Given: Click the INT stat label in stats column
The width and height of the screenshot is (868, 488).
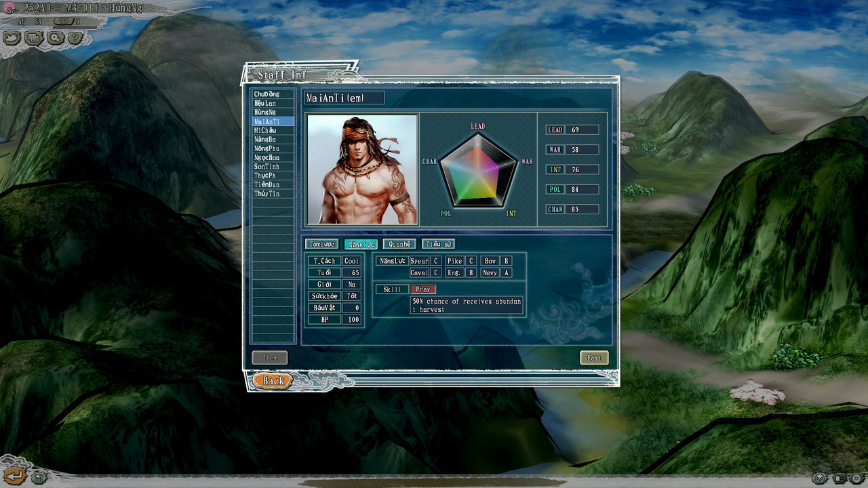Looking at the screenshot, I should pos(555,169).
